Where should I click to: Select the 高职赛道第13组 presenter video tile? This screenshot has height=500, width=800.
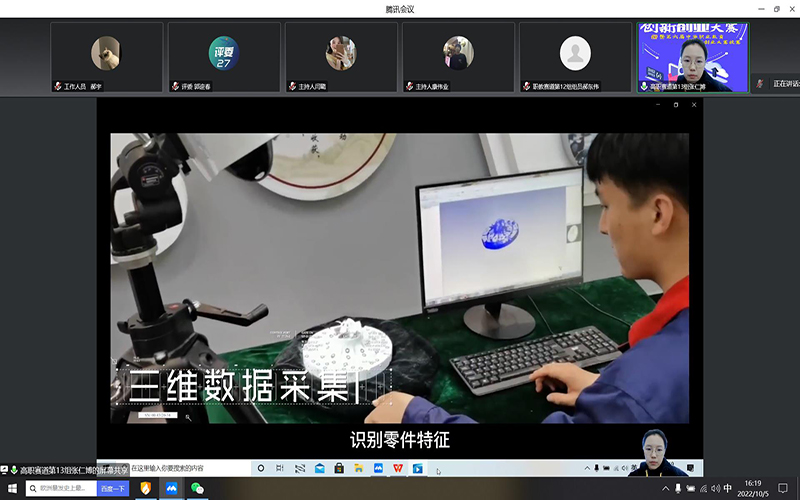[691, 57]
